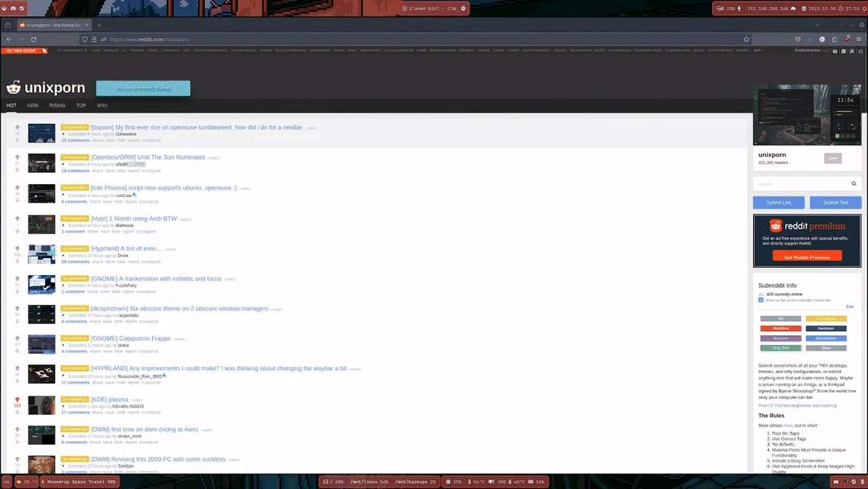
Task: Switch to the RISING tab
Action: 57,105
